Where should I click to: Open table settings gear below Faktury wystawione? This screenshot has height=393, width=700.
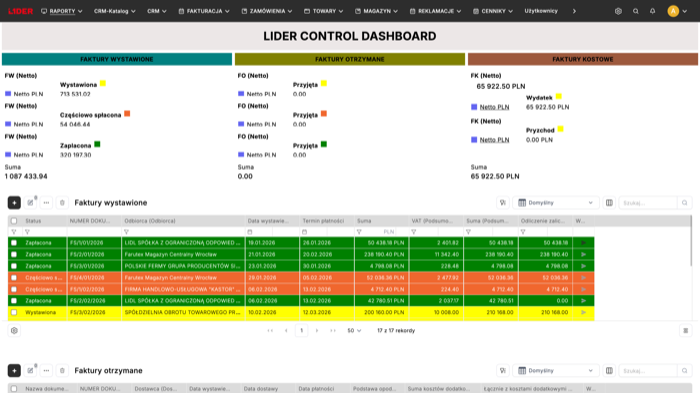(14, 330)
